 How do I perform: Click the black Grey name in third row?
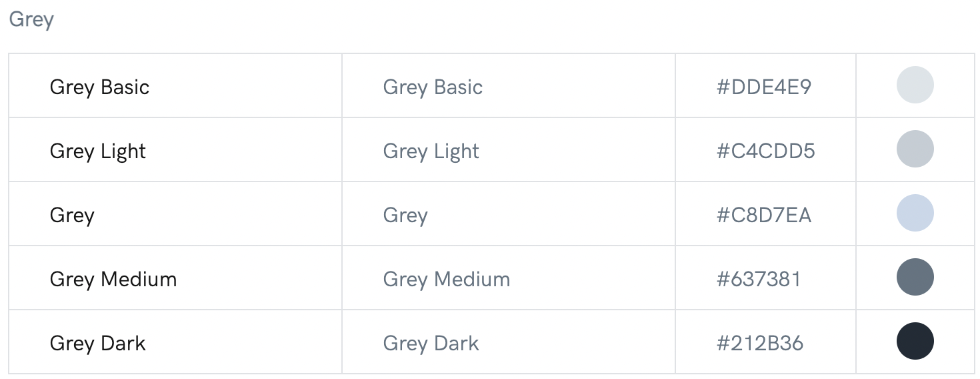[x=72, y=216]
